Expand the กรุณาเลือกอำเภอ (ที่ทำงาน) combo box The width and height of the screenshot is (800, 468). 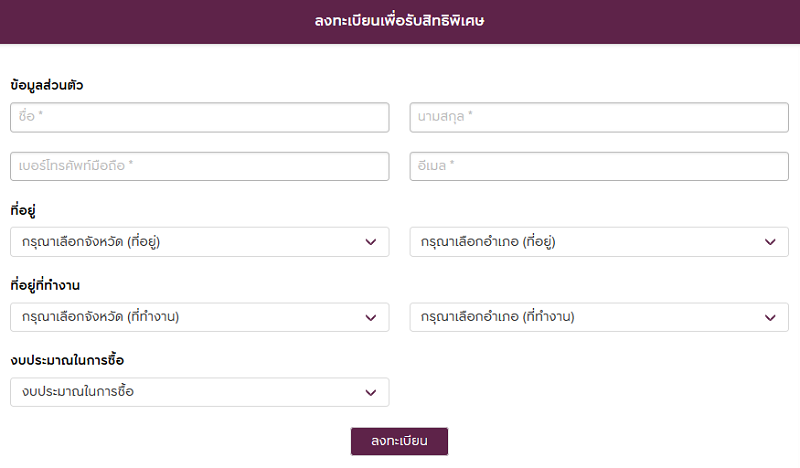(x=599, y=317)
